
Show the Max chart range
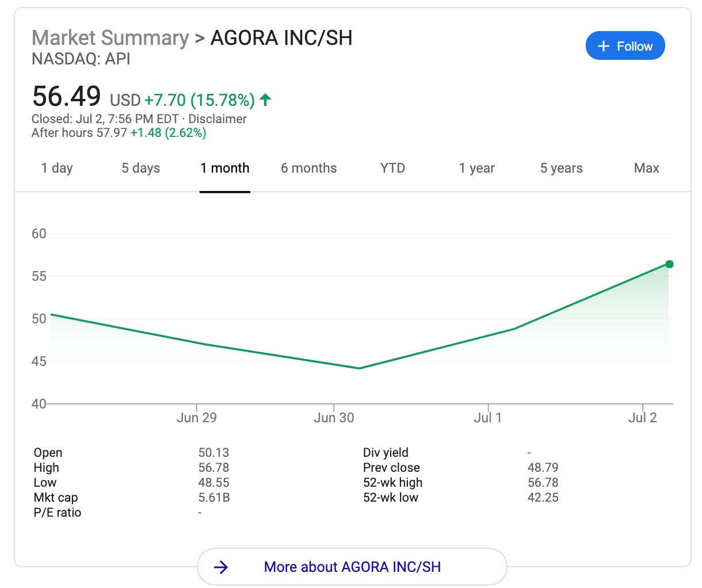pos(647,168)
